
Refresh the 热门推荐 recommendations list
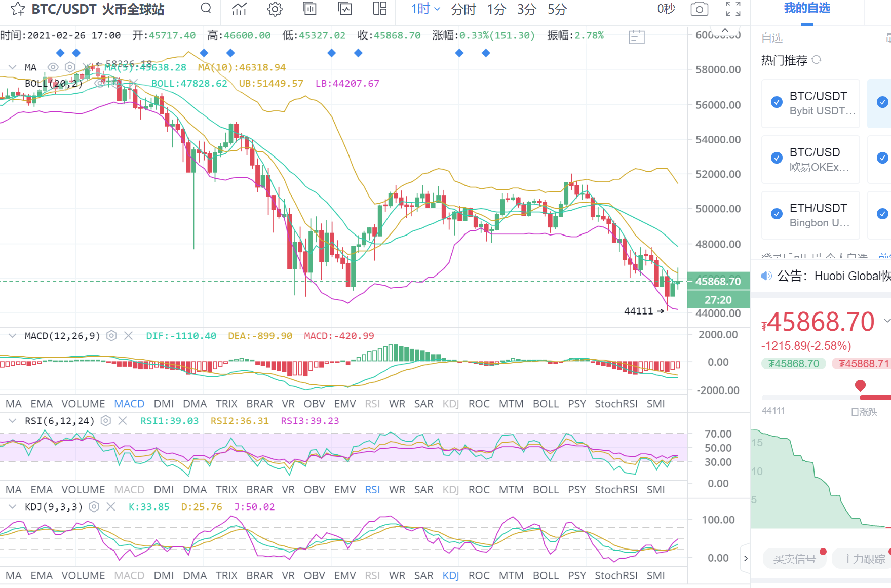[x=817, y=60]
